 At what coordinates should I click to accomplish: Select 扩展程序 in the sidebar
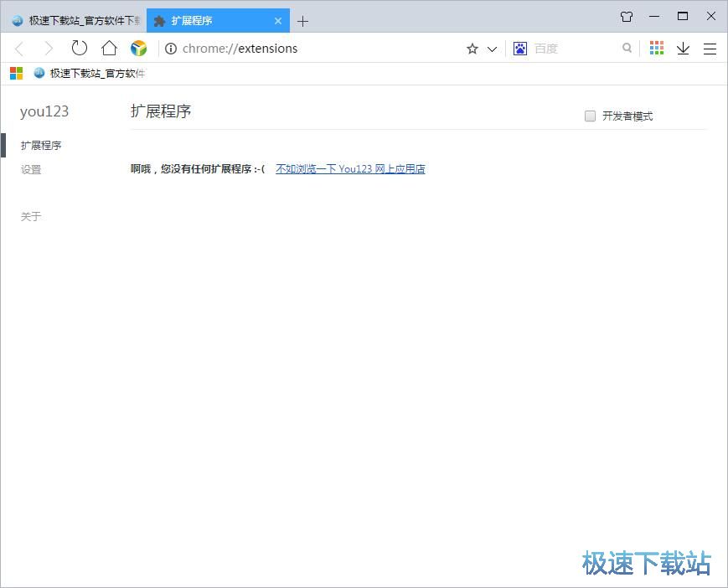(x=41, y=146)
